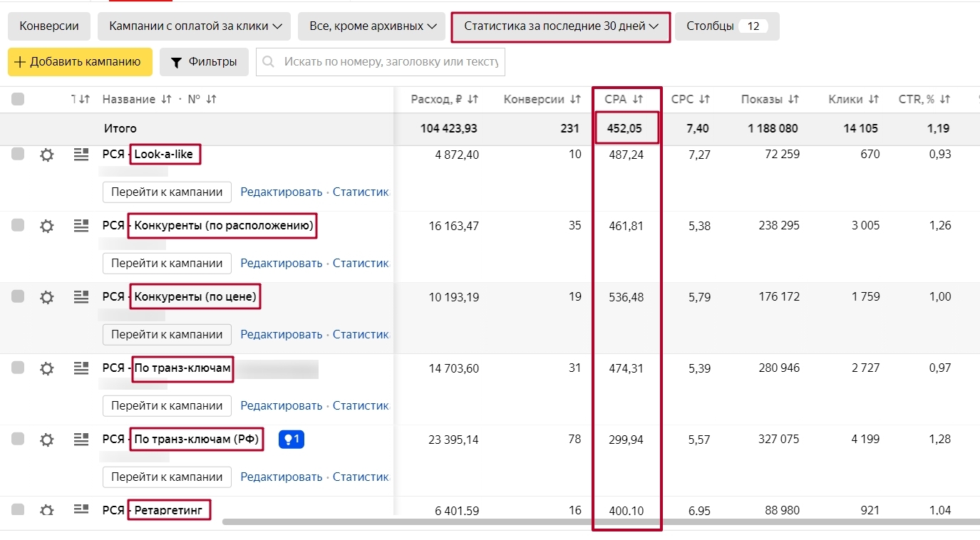Open the РСЯ - Ретаргетинг campaign name
Image resolution: width=980 pixels, height=540 pixels.
[x=153, y=510]
